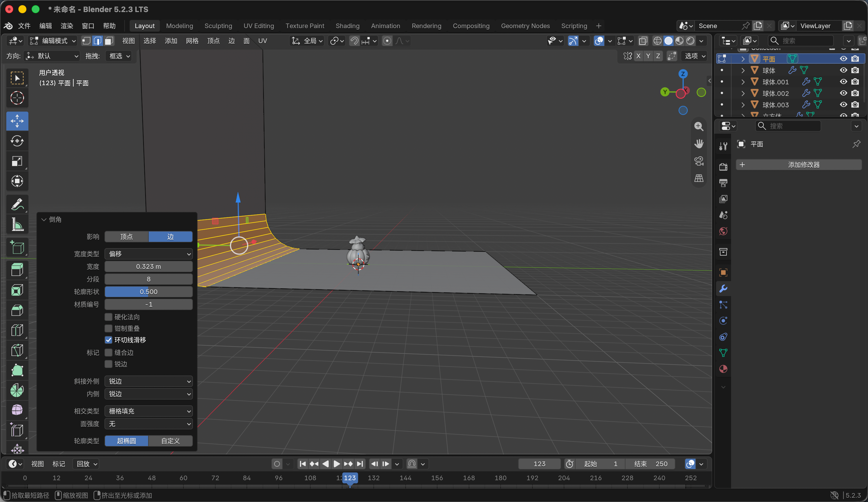
Task: Click the 添加修改器 button
Action: pos(799,165)
